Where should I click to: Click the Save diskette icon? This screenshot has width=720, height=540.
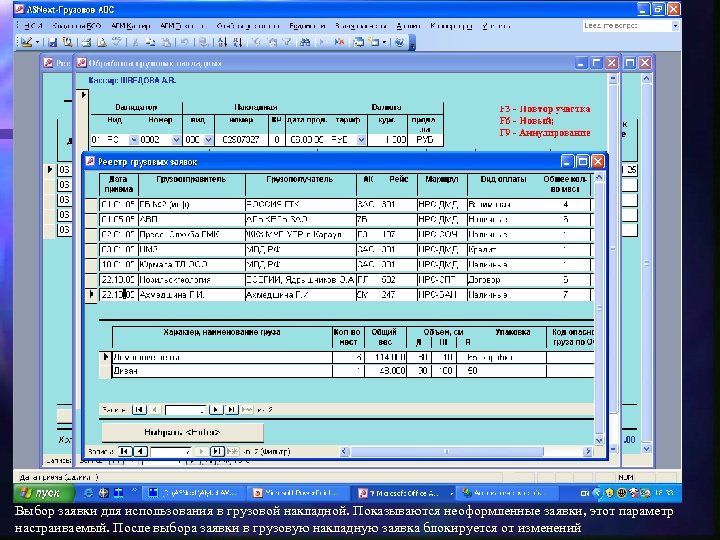pos(52,42)
